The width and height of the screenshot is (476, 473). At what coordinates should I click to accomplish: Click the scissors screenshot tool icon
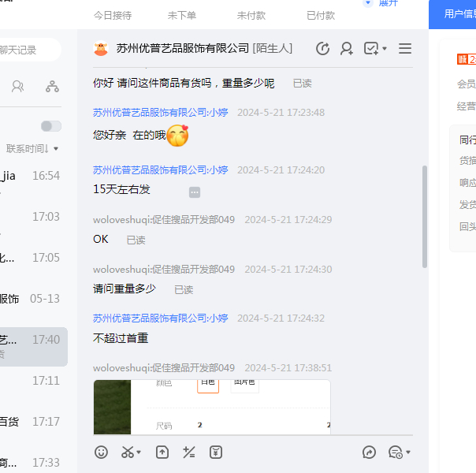(128, 452)
